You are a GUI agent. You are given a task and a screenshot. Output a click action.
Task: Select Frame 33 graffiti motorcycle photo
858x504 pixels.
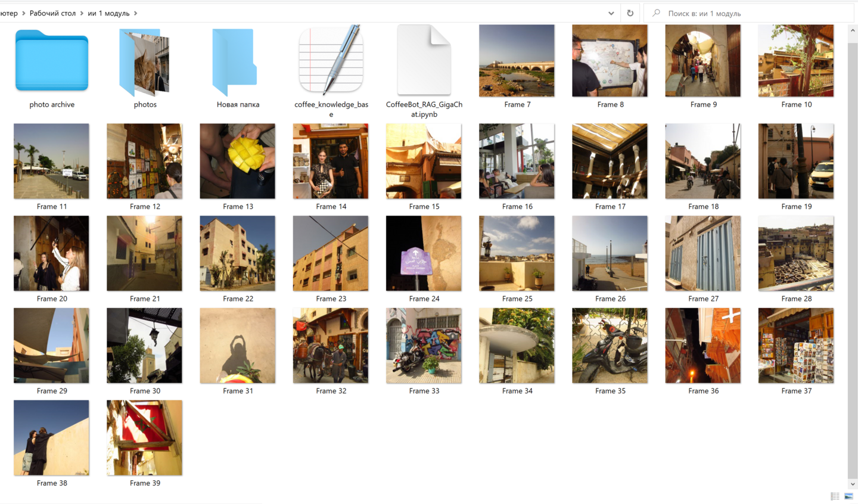424,346
